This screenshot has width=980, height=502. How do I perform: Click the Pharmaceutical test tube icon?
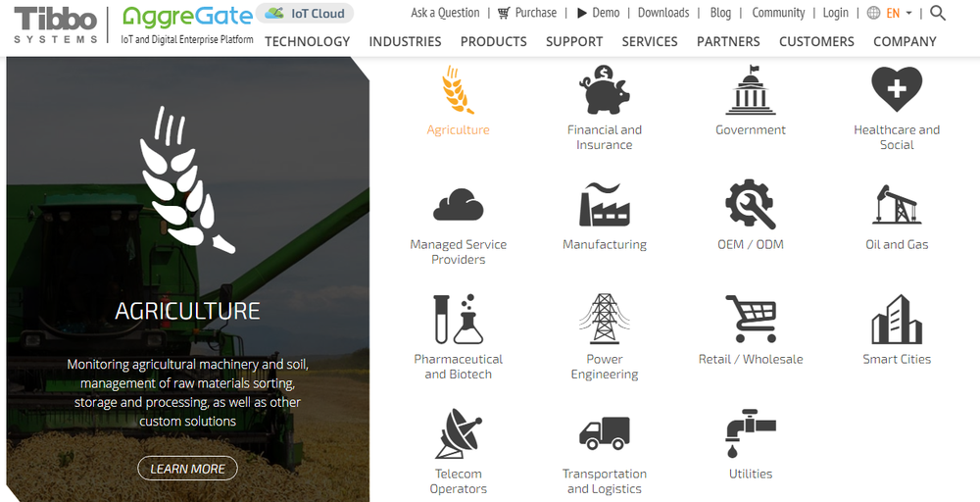pos(458,319)
